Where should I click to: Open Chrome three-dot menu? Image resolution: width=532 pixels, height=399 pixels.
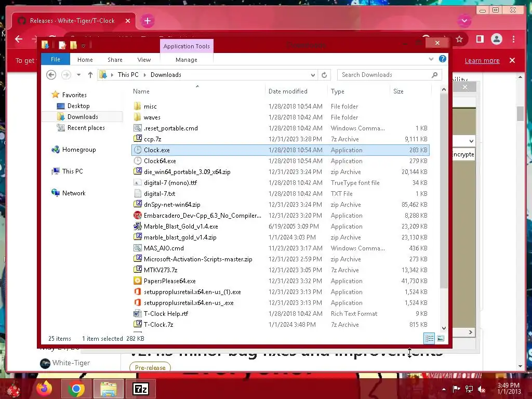click(514, 39)
